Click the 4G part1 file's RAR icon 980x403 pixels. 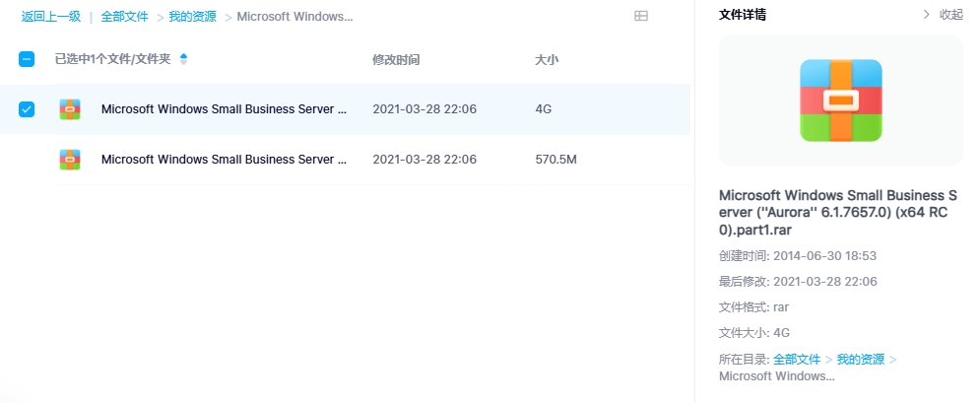[70, 109]
